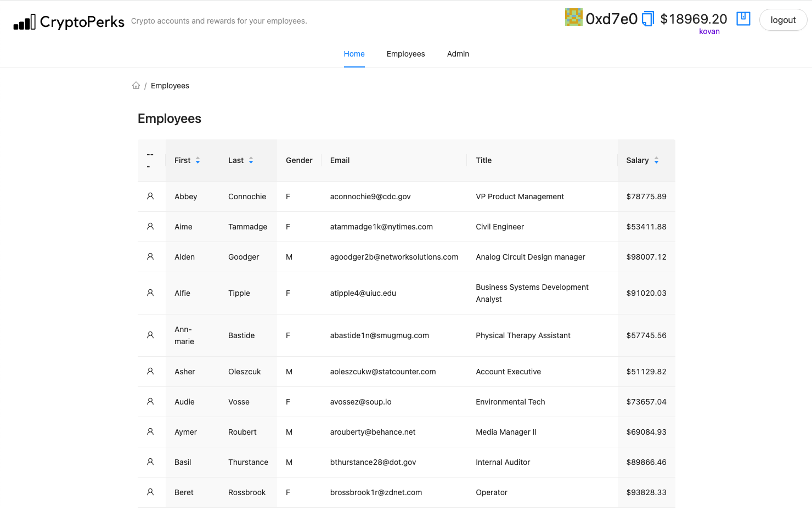Click email bthurstance28@dot.gov
Image resolution: width=812 pixels, height=511 pixels.
tap(373, 462)
